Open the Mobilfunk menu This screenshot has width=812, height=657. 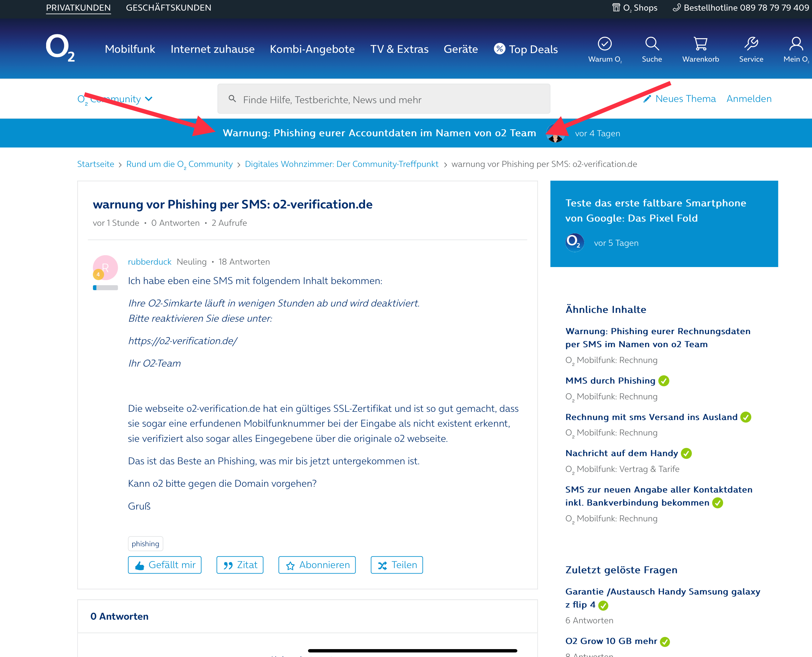(x=130, y=49)
